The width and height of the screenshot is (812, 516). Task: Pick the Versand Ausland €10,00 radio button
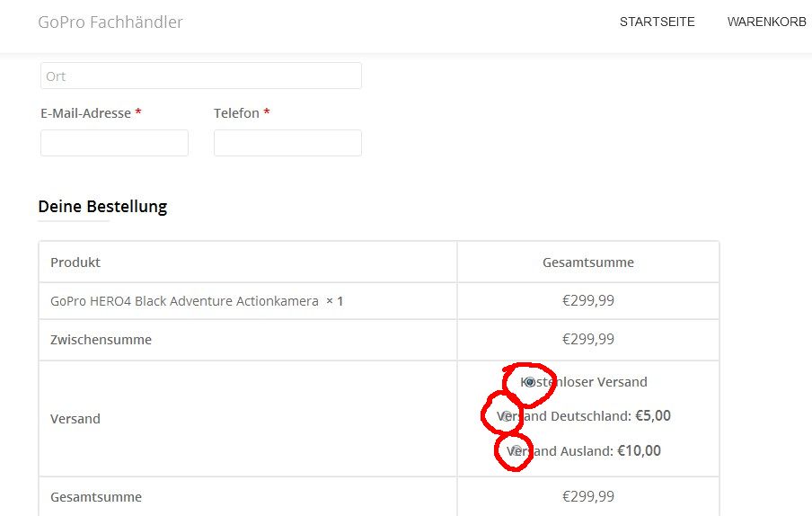point(516,450)
